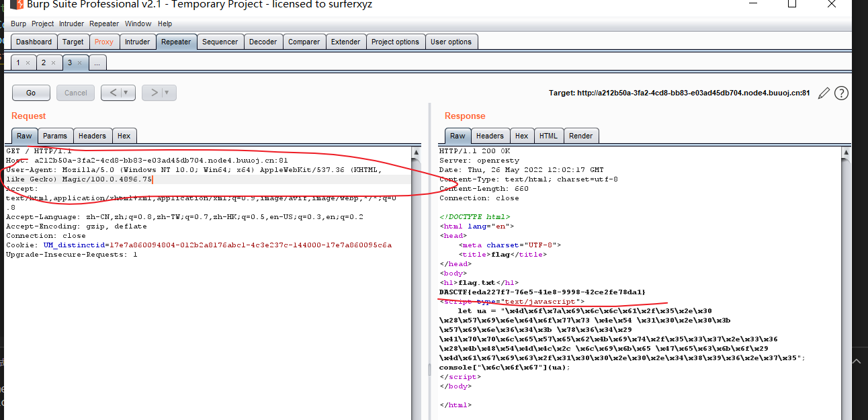Select the Request Params tab
This screenshot has width=868, height=420.
55,136
